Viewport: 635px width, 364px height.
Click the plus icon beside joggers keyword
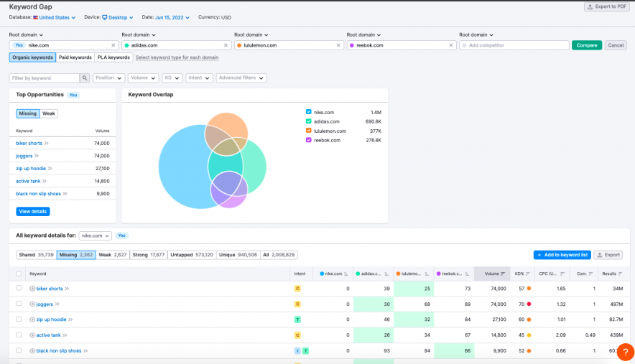coord(32,304)
